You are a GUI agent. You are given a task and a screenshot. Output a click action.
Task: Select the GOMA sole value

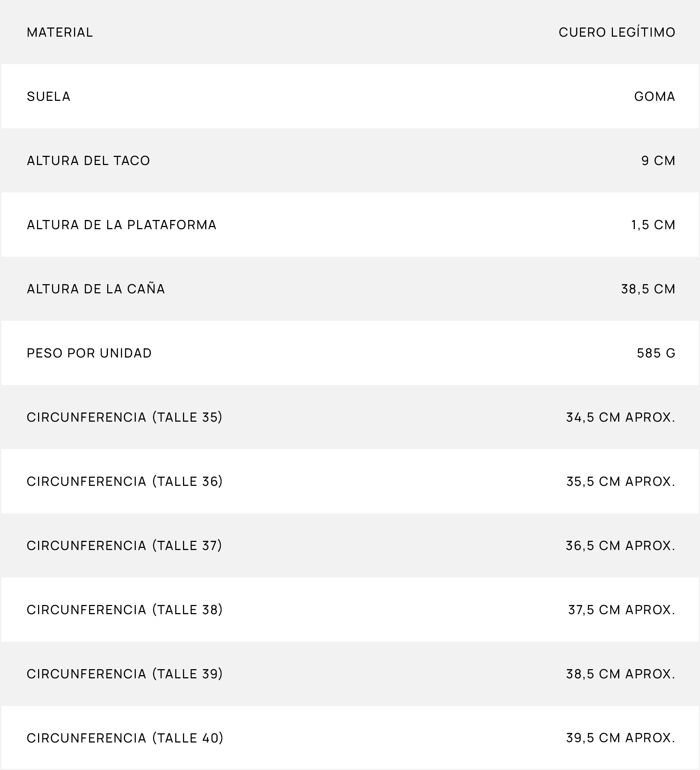coord(655,97)
